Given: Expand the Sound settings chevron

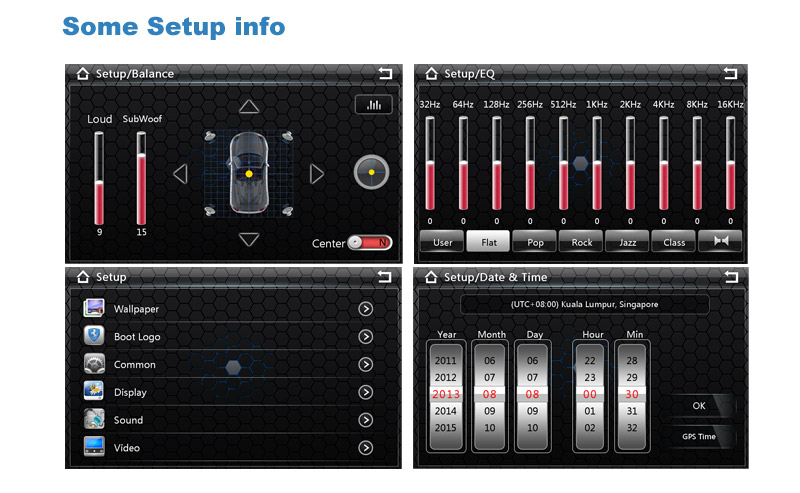Looking at the screenshot, I should click(366, 420).
